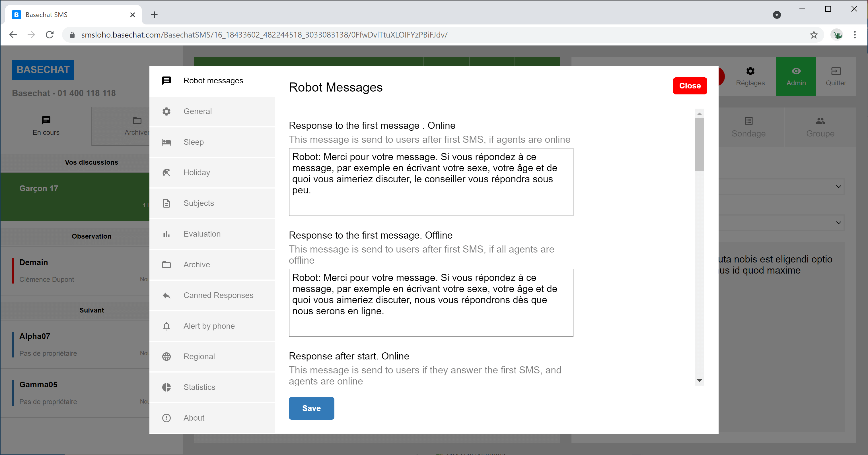
Task: Click the Alert by phone bell icon
Action: [x=166, y=326]
